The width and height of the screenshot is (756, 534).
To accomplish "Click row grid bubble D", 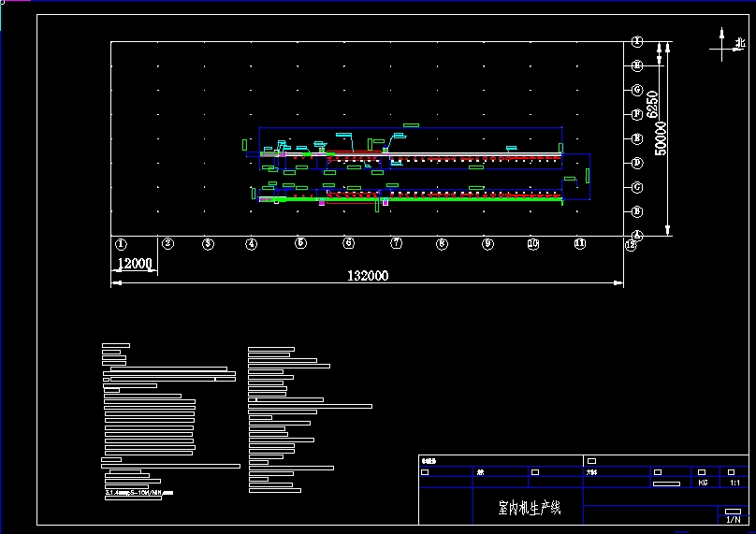I will [x=637, y=163].
